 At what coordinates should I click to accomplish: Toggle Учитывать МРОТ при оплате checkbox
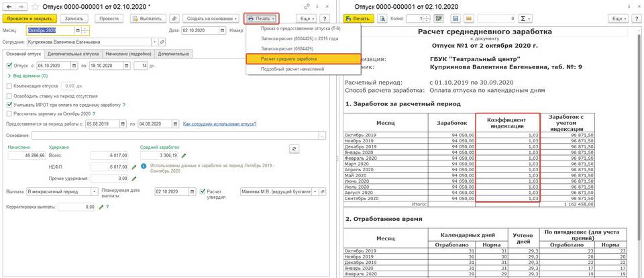[x=9, y=105]
